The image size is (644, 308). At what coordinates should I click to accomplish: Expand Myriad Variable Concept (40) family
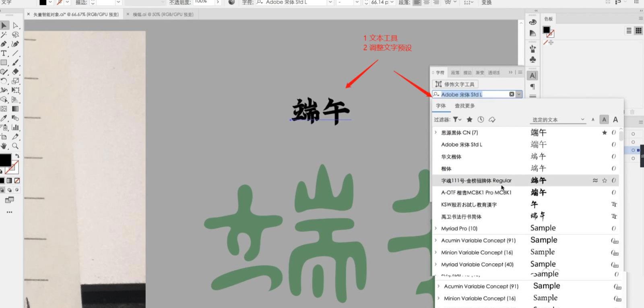pyautogui.click(x=436, y=265)
